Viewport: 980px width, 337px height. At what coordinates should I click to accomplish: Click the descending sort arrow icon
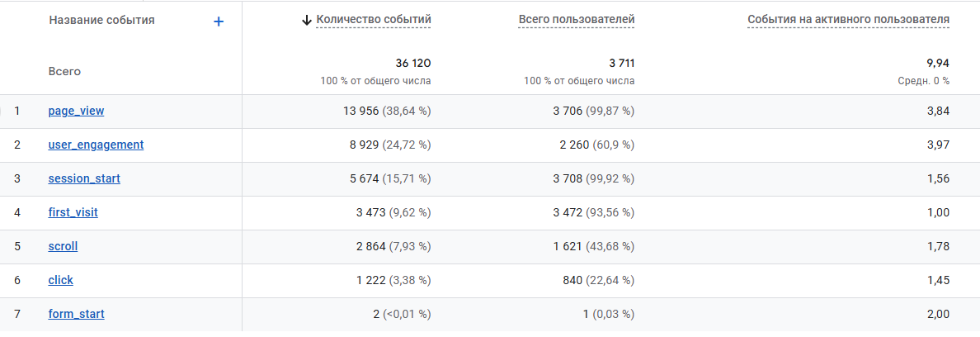tap(306, 20)
